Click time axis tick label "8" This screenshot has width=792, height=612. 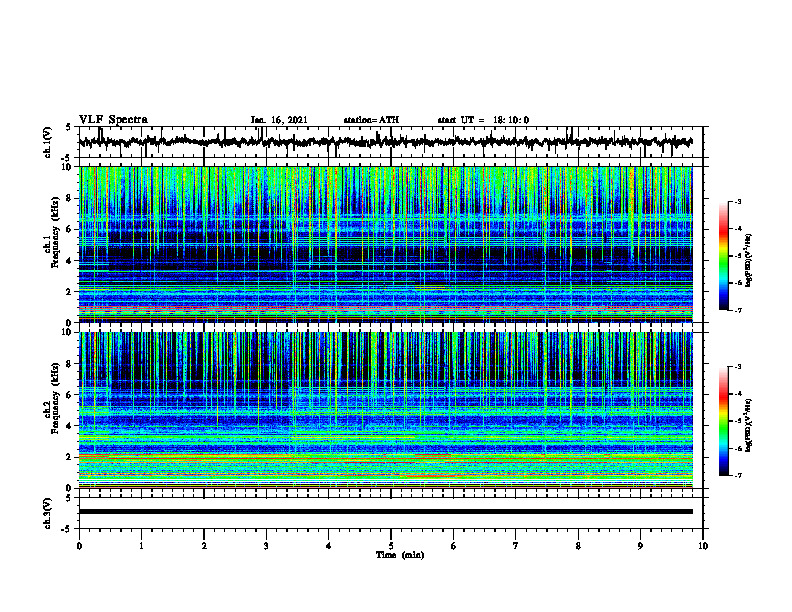coord(578,546)
